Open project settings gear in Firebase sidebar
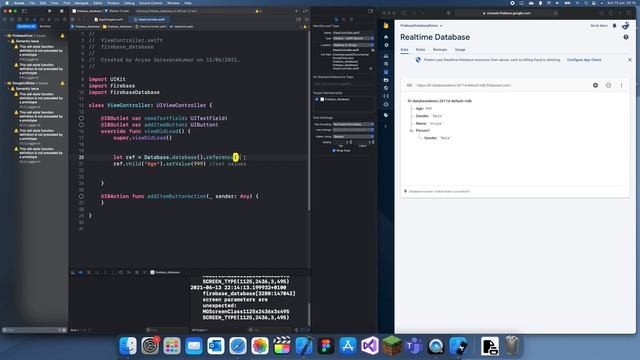This screenshot has height=360, width=640. pos(386,45)
